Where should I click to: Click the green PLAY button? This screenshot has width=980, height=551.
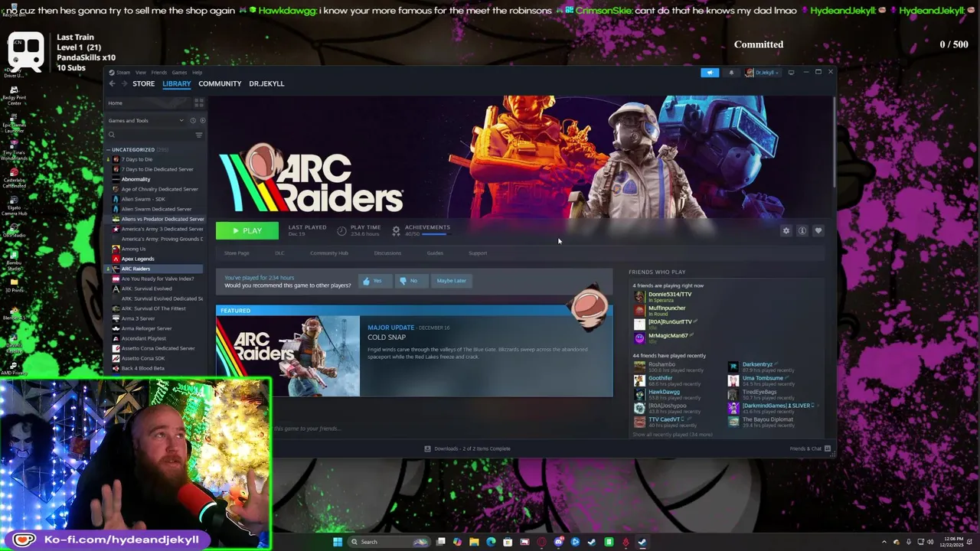(x=247, y=230)
